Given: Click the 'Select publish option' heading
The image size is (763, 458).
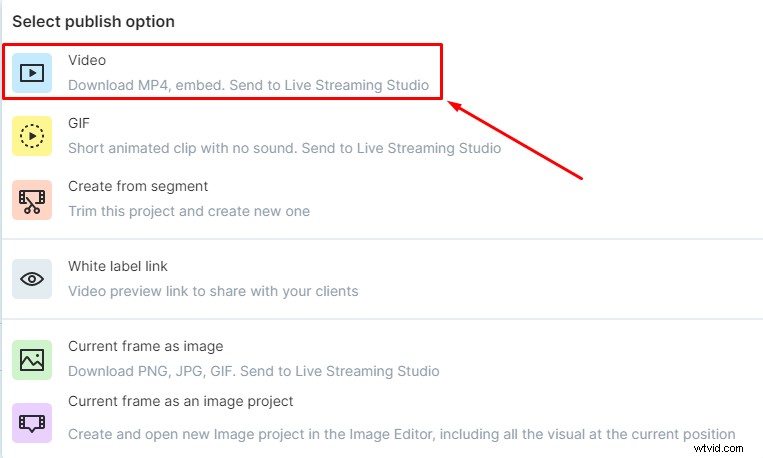Looking at the screenshot, I should tap(93, 21).
